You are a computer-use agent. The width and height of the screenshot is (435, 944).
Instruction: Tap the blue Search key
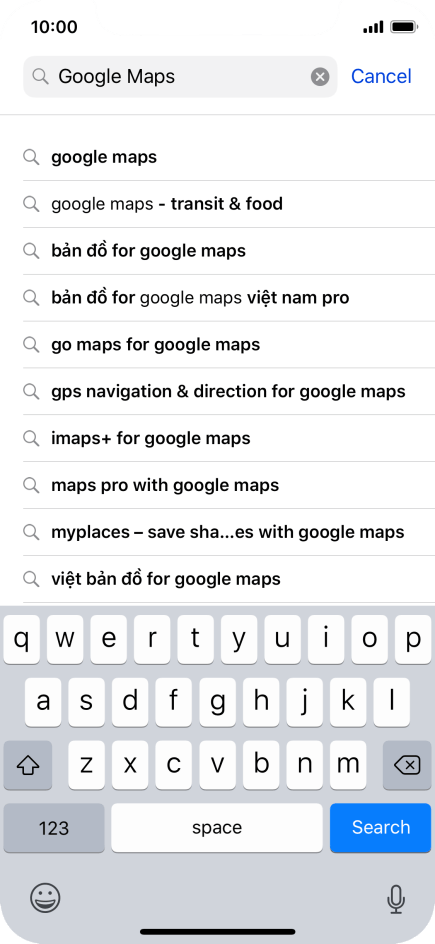click(380, 827)
